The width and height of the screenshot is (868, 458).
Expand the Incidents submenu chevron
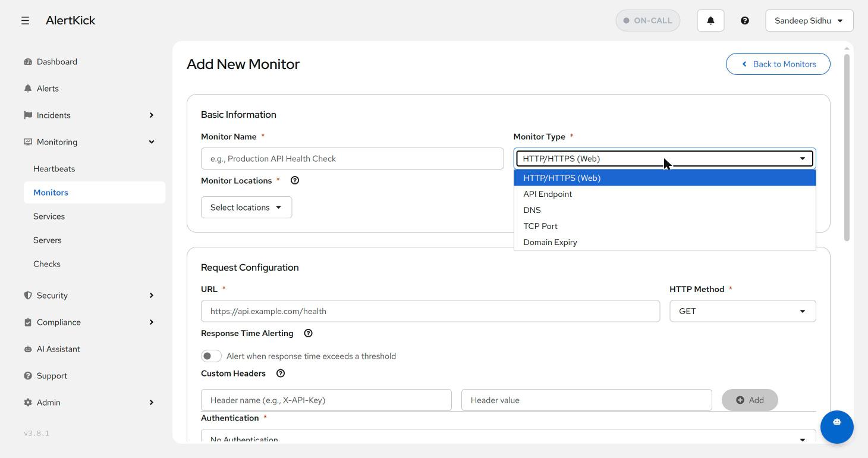(x=151, y=115)
